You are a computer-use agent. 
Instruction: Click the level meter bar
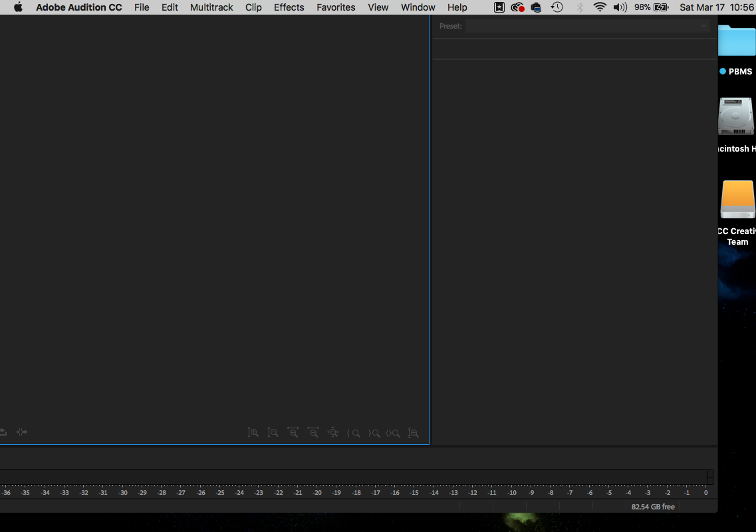(x=353, y=477)
